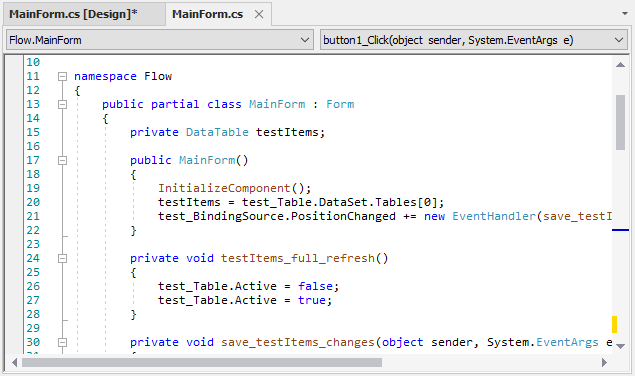Click the horizontal scrollbar thumb

coord(202,362)
